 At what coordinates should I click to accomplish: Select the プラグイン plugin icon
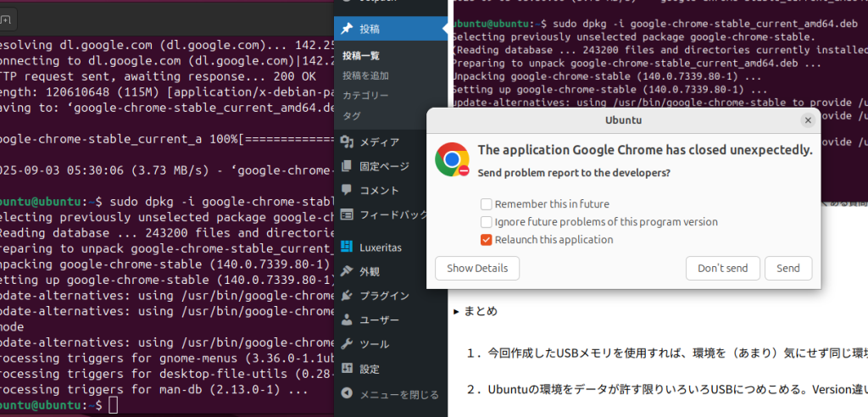pyautogui.click(x=347, y=296)
